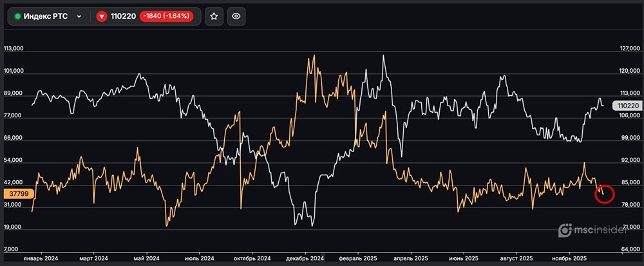Click the январь 2024 date on time axis
644x266 pixels.
click(41, 258)
